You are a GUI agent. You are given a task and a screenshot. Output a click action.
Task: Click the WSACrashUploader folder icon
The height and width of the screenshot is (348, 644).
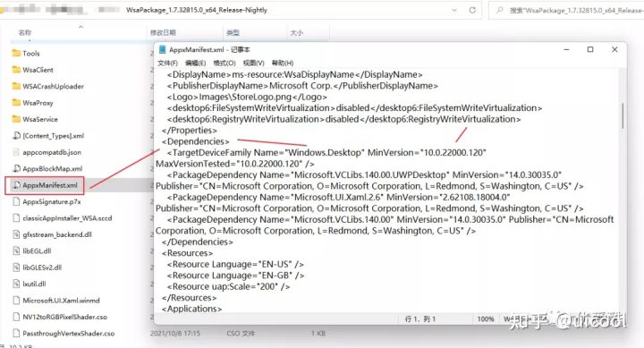[x=16, y=86]
